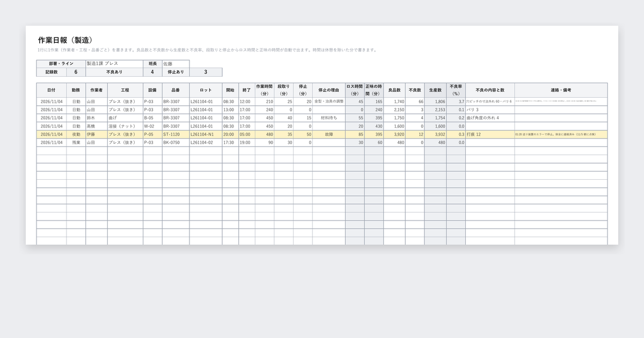Click the 連絡・備考 column header

[x=561, y=90]
